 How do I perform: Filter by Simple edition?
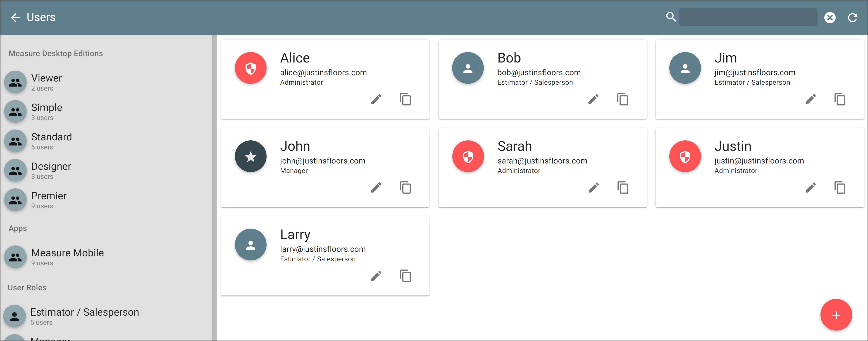(106, 112)
